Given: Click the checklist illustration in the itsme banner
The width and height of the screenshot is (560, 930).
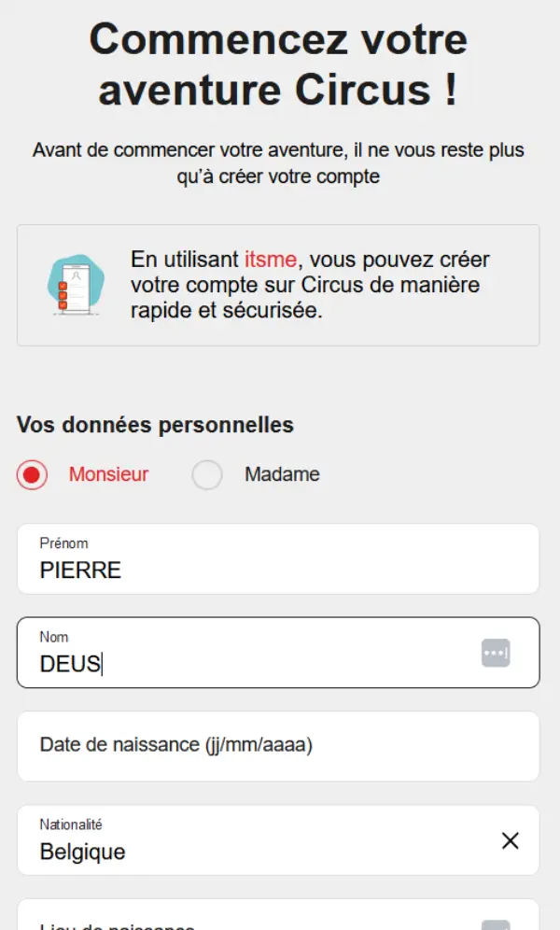Looking at the screenshot, I should (75, 285).
